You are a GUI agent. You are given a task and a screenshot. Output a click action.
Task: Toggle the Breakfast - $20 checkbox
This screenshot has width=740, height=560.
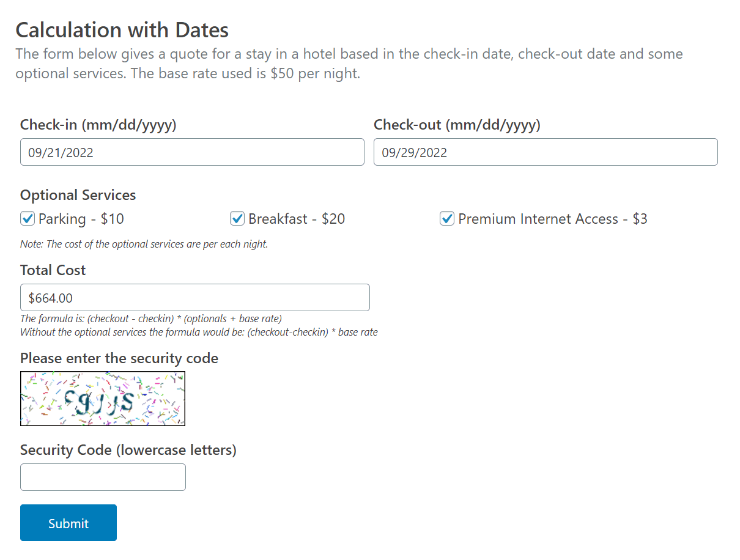[237, 219]
